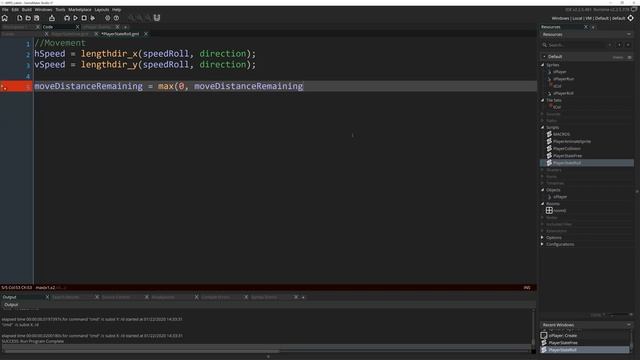Add output panel tab with plus

[x=303, y=298]
